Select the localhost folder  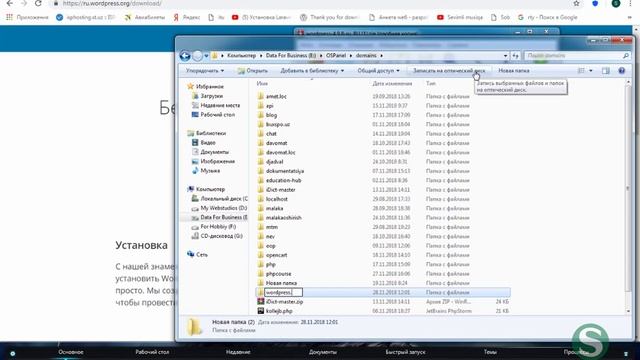276,199
